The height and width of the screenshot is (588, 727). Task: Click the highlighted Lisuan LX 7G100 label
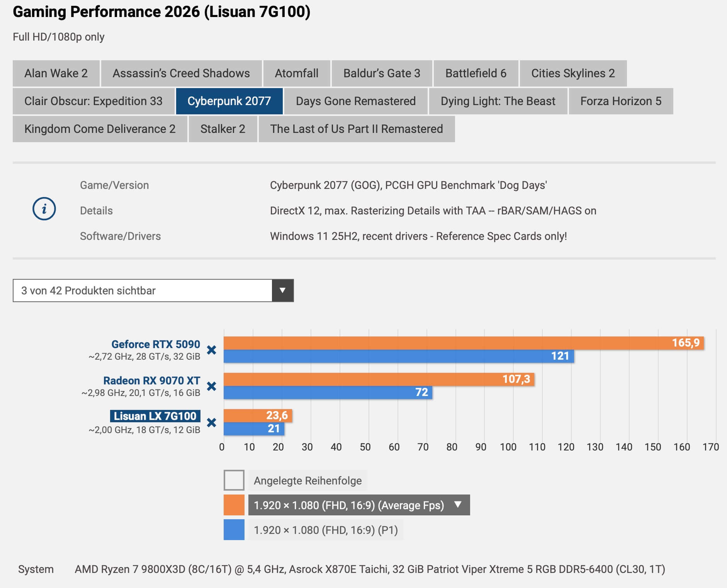click(155, 416)
